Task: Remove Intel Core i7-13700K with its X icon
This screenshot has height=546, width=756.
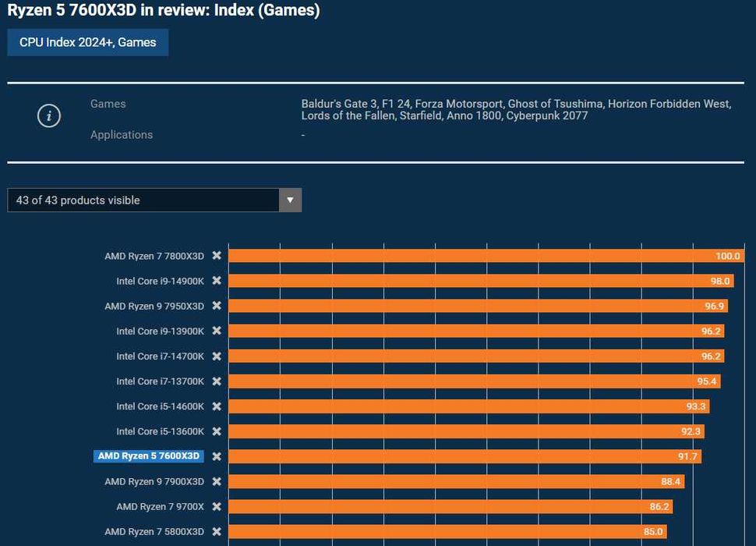Action: [217, 381]
